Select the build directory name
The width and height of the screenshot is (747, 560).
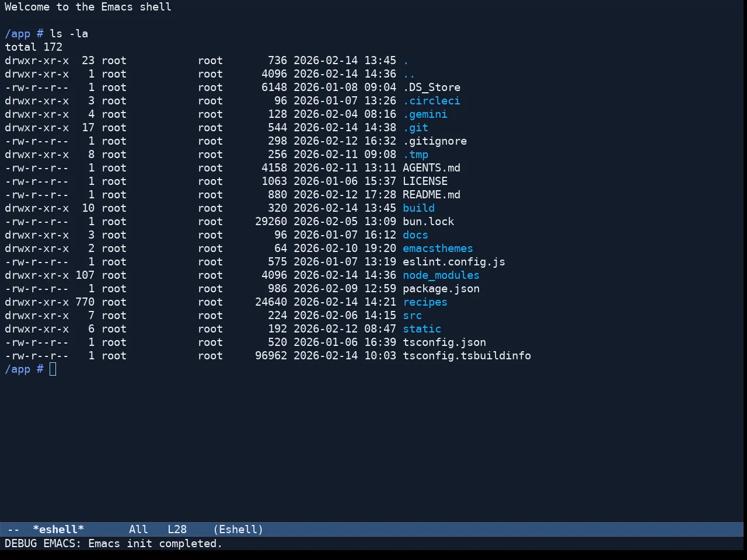[418, 208]
